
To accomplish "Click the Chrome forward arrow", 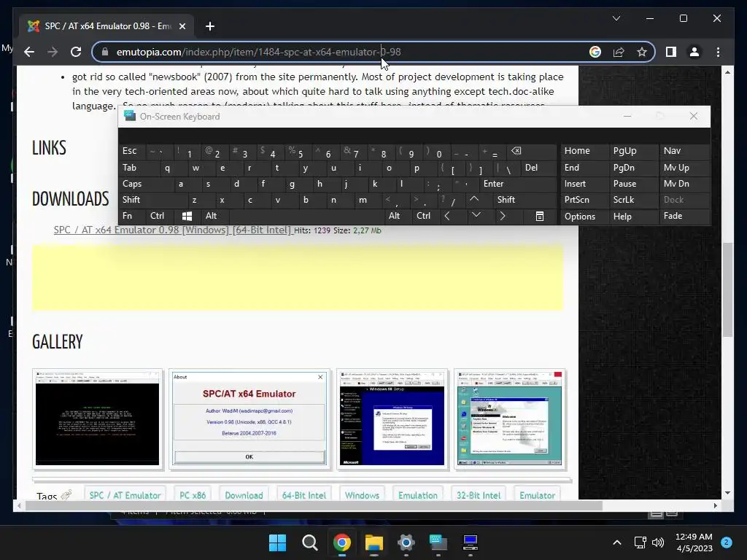I will (53, 52).
